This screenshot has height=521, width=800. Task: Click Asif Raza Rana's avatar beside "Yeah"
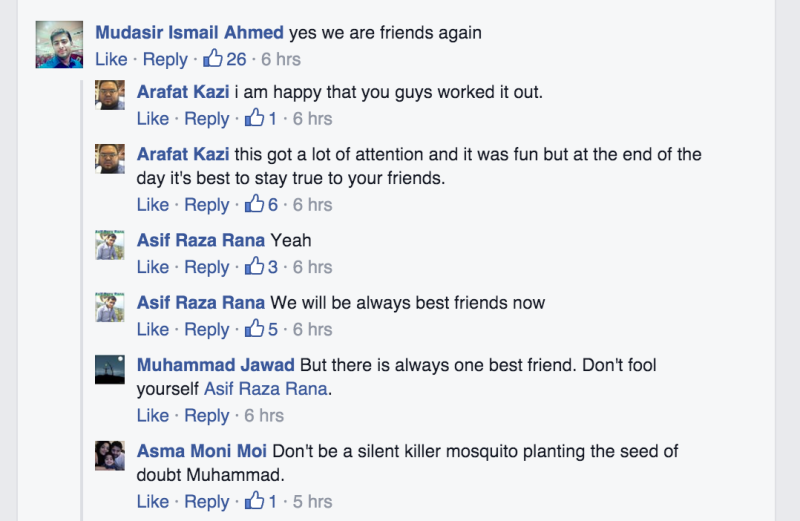[x=110, y=244]
